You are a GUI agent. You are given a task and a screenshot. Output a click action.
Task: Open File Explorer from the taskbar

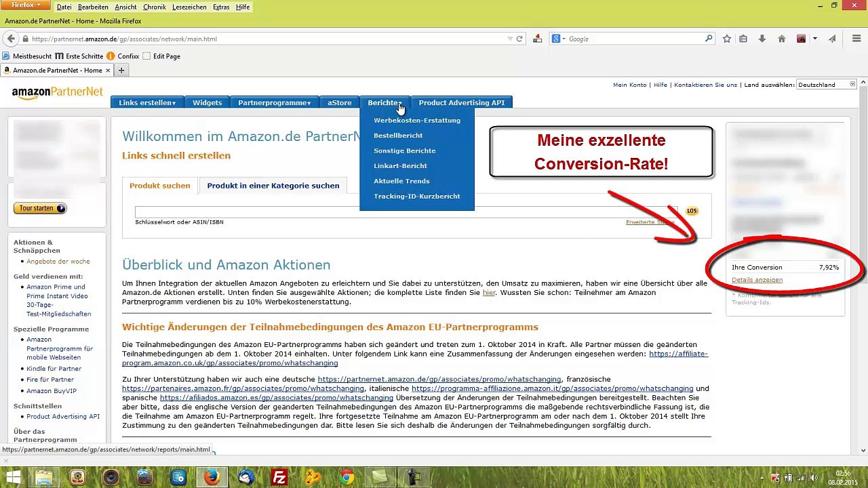click(44, 478)
